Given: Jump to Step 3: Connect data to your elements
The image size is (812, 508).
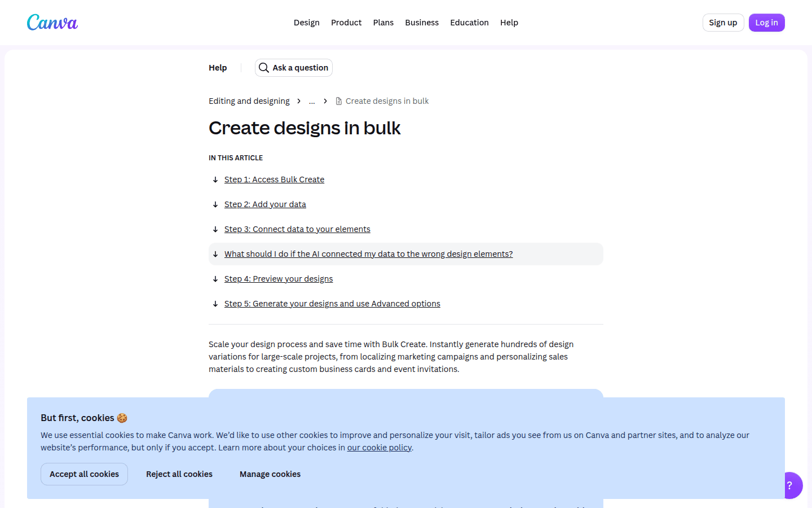Looking at the screenshot, I should (297, 229).
